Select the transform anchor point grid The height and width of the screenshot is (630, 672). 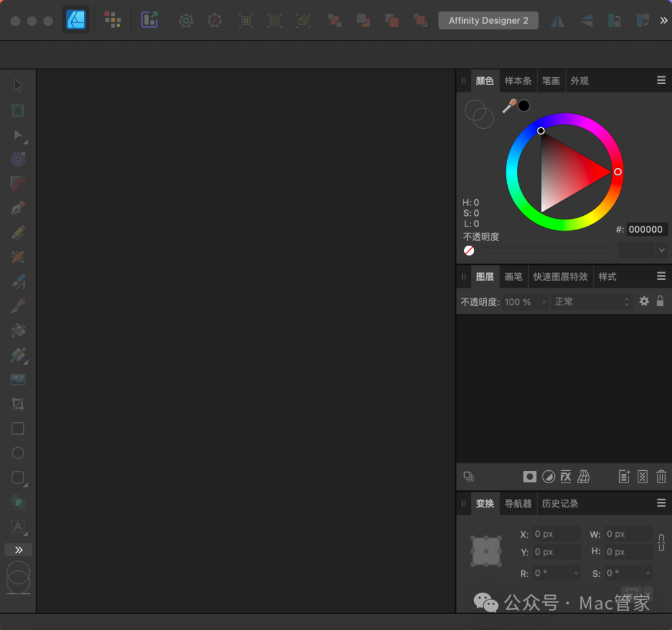click(x=486, y=551)
